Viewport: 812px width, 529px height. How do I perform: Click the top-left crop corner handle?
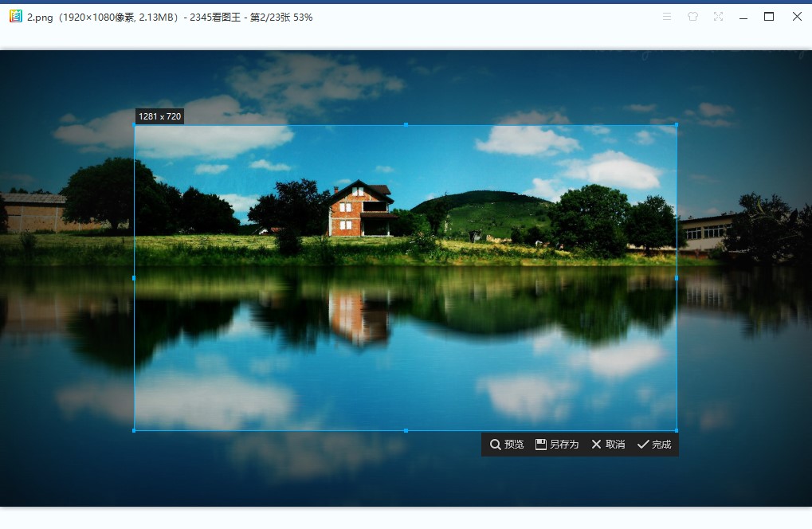tap(135, 125)
